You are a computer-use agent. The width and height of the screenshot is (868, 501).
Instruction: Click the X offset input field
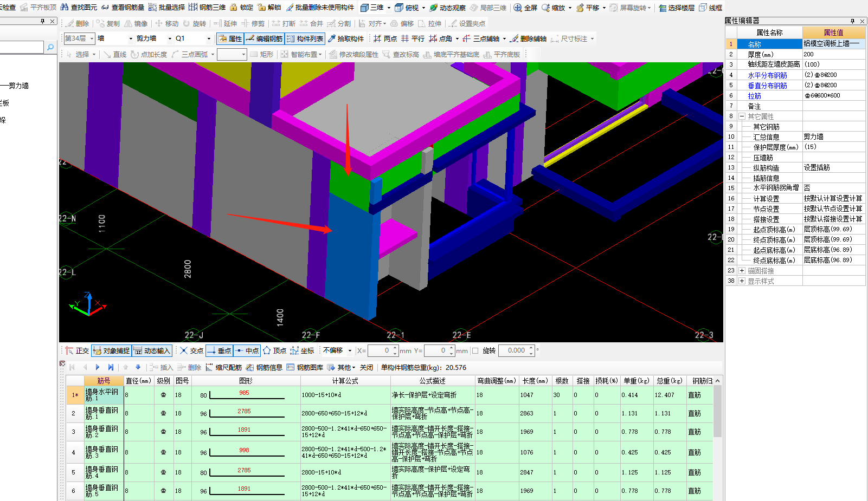380,350
